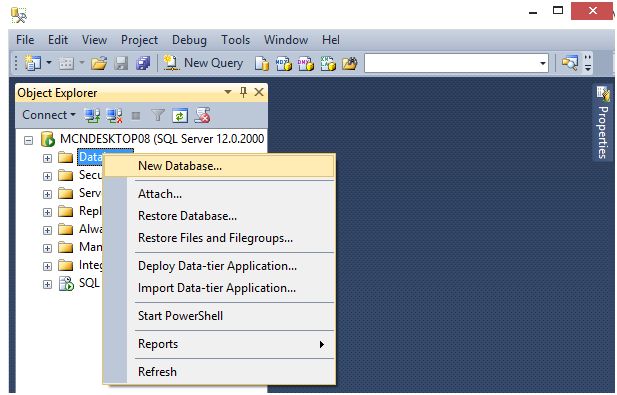Image resolution: width=617 pixels, height=395 pixels.
Task: Open the Debug menu
Action: point(189,40)
